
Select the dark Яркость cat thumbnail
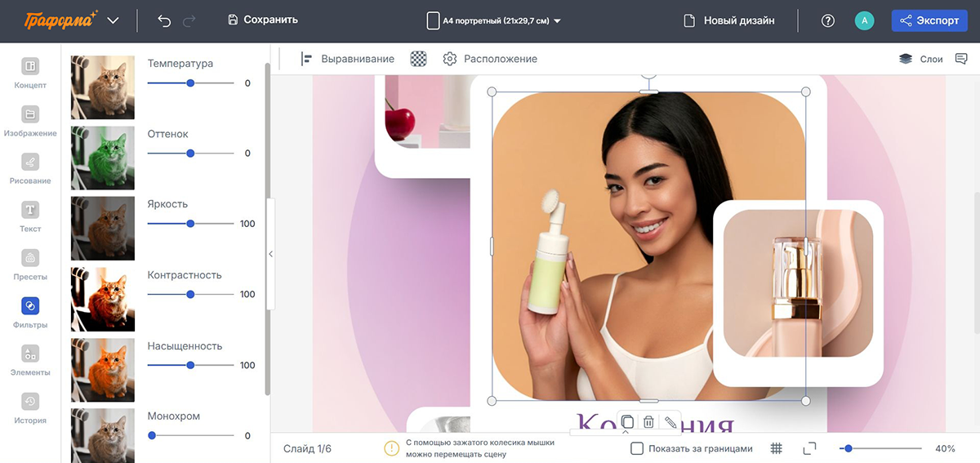point(103,229)
